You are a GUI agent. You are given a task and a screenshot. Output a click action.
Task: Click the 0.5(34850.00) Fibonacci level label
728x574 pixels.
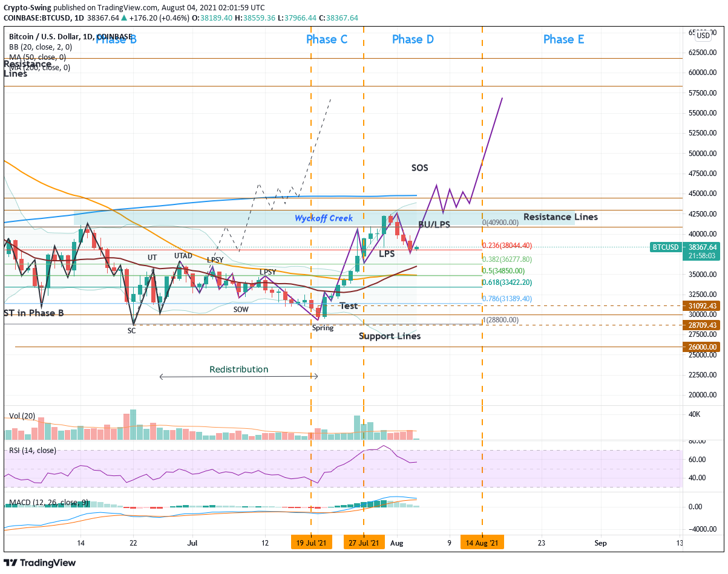503,271
